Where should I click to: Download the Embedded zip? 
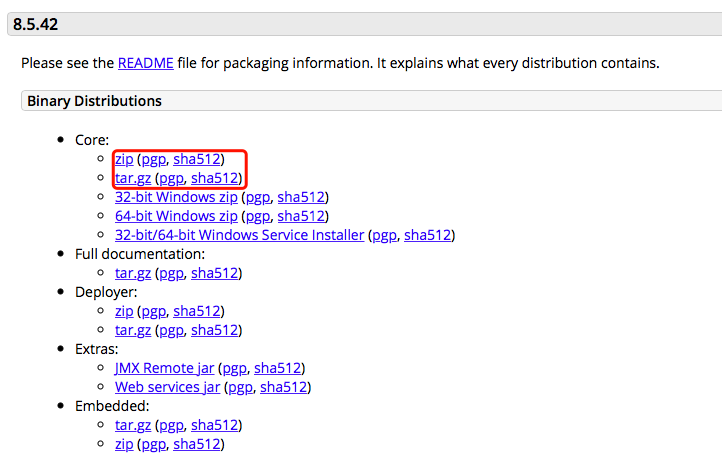pyautogui.click(x=124, y=444)
